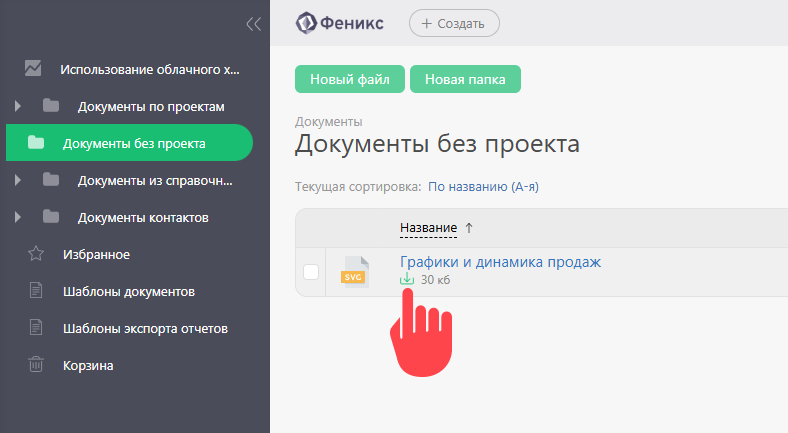Open Графики и динамика продаж file
Image resolution: width=788 pixels, height=433 pixels.
tap(501, 262)
